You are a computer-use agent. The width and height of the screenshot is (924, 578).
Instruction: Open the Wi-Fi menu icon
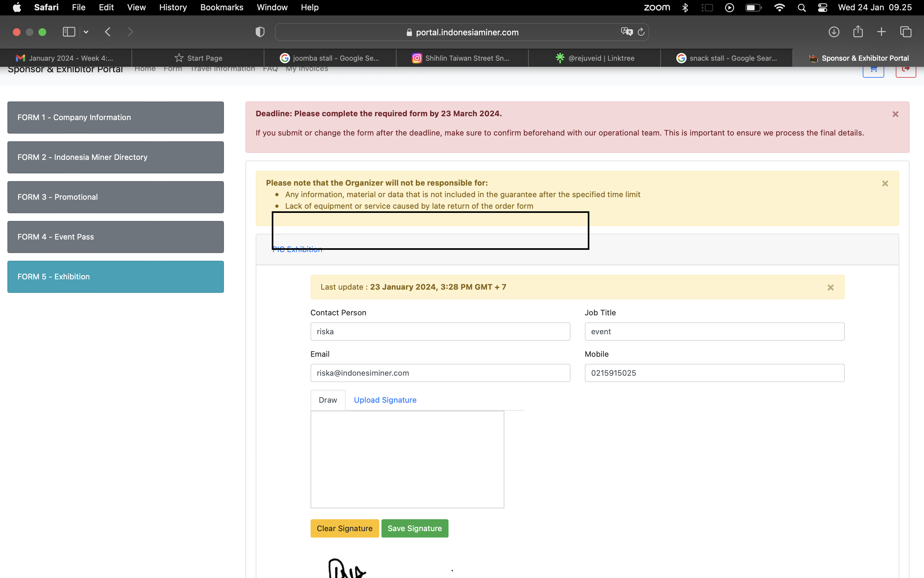(x=779, y=7)
